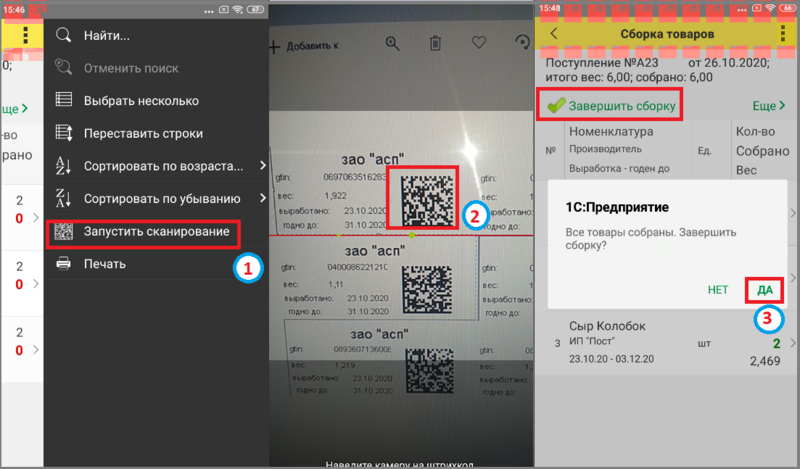Open three-dot menu in Сборка товаров header
Viewport: 800px width, 469px height.
click(x=783, y=34)
